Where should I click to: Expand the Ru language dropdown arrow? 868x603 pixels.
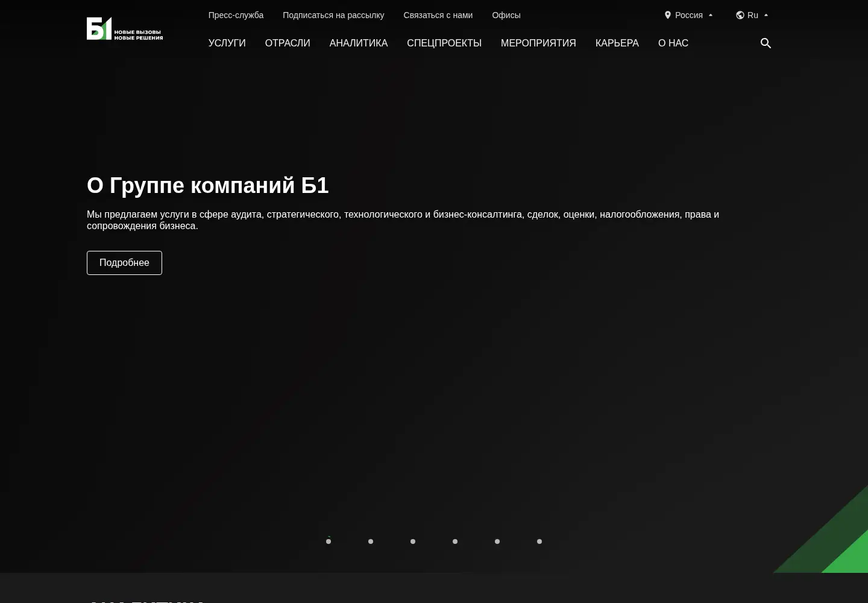(x=766, y=15)
